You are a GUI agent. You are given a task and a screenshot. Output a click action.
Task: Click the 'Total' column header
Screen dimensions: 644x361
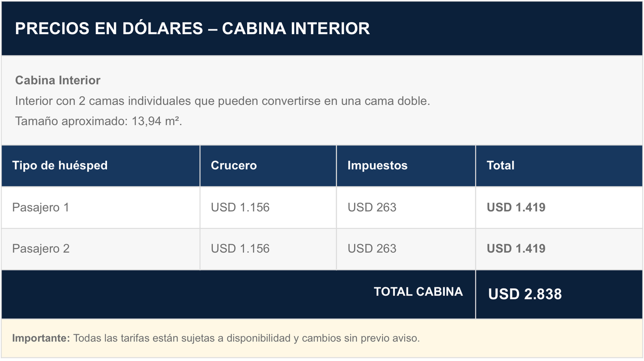click(x=500, y=166)
